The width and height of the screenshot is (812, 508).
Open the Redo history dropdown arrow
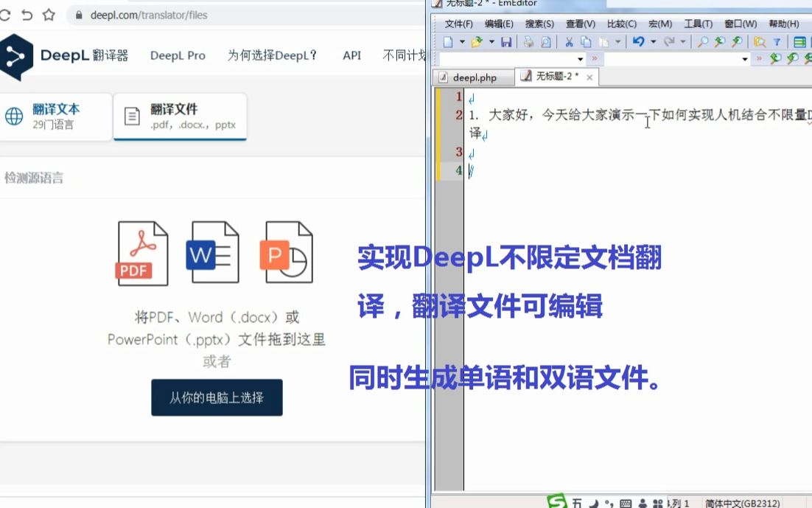(682, 42)
